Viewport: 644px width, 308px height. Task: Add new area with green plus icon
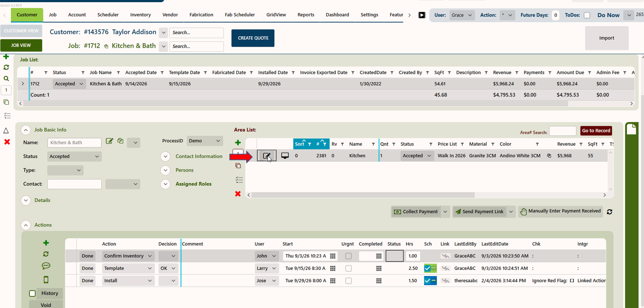(238, 143)
